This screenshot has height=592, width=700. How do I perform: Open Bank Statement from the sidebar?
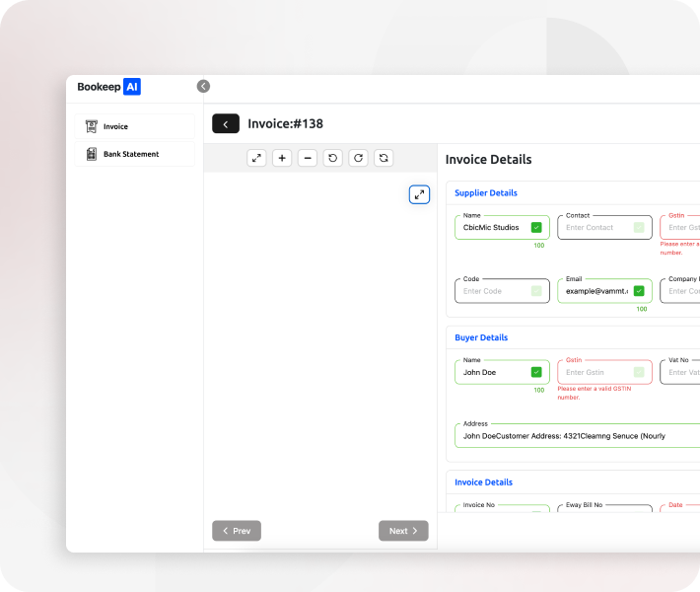[x=135, y=154]
